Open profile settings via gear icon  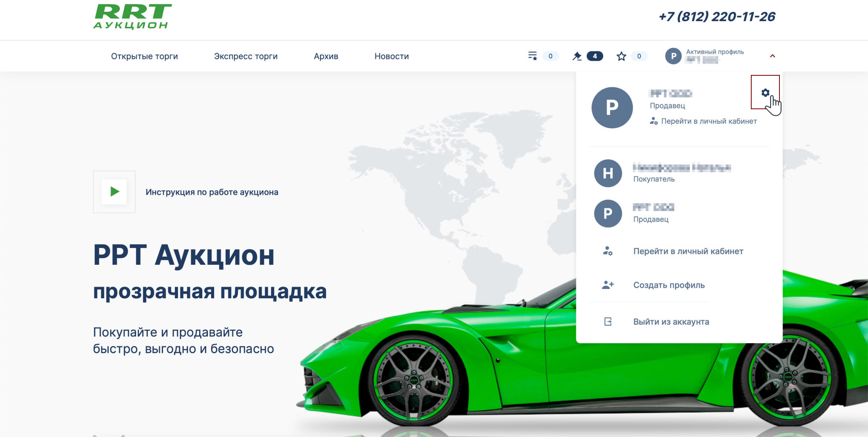[765, 93]
